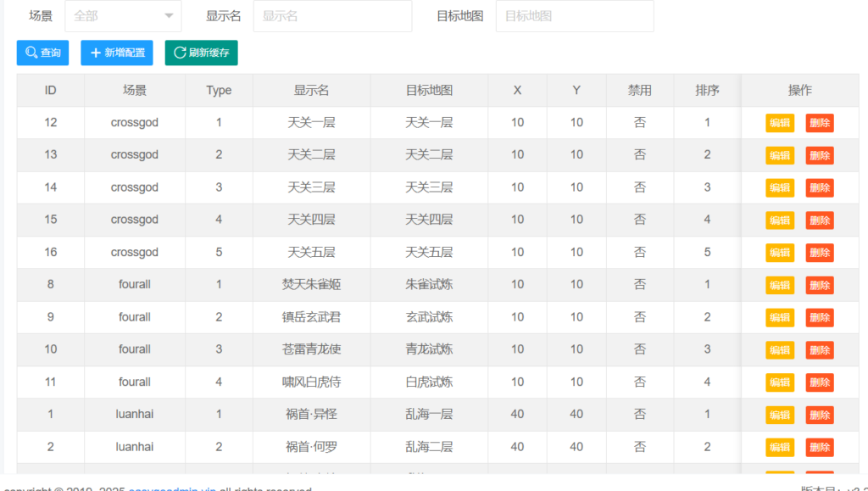Delete the 焚天朱雀姬 row

coord(820,285)
